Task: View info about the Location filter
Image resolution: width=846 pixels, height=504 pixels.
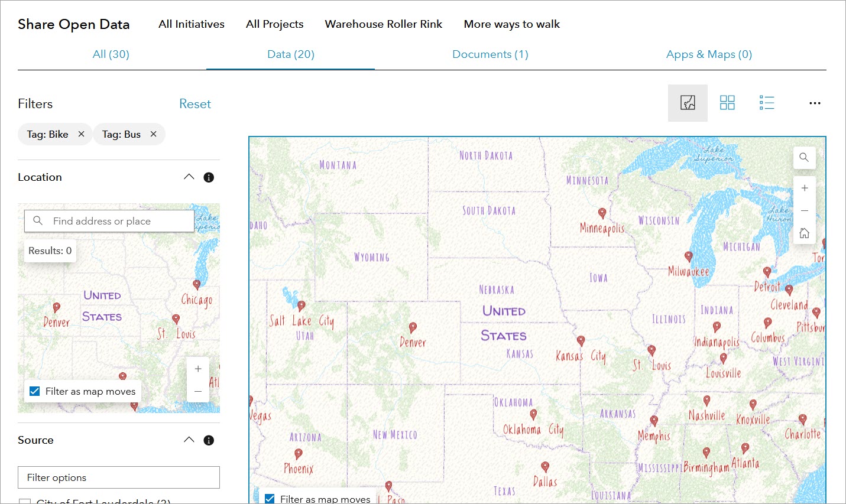Action: [x=208, y=177]
